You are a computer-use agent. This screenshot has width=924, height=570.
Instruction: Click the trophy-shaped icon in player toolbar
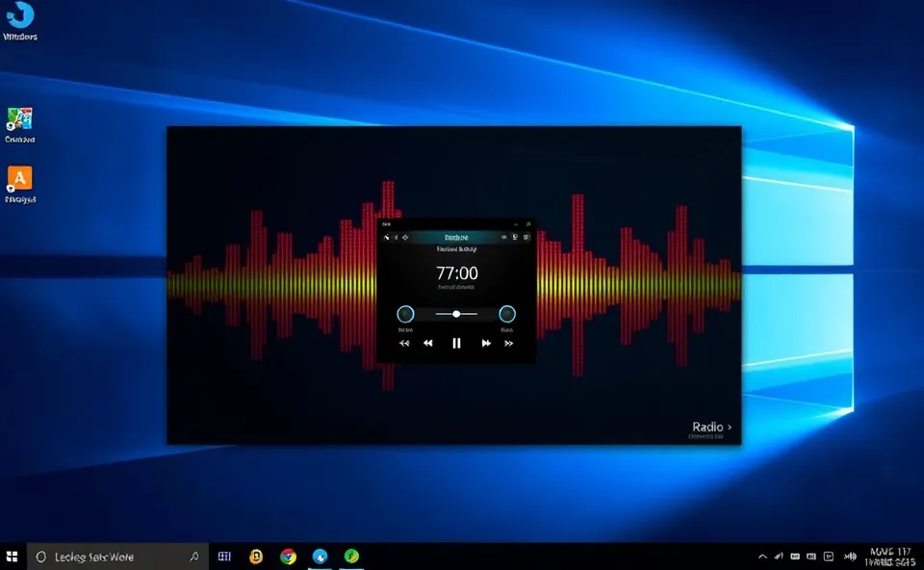[x=515, y=237]
